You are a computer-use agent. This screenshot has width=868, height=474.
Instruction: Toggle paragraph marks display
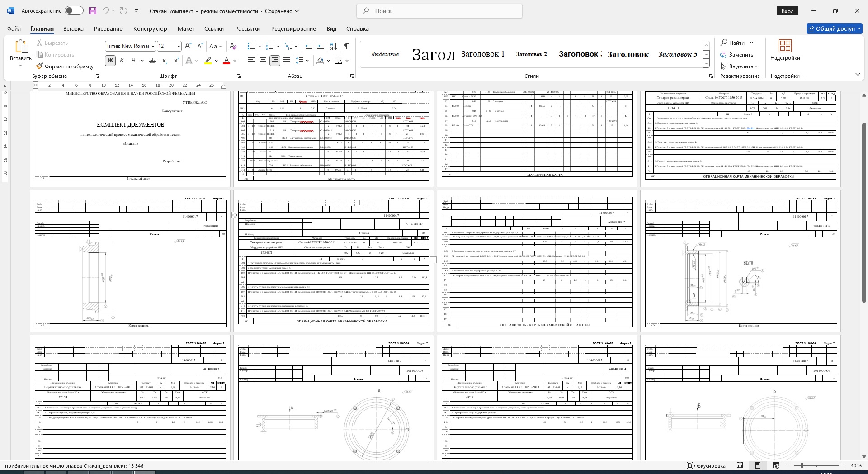[346, 46]
